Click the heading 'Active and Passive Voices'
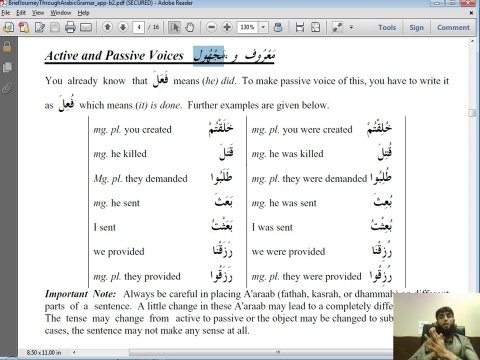Image resolution: width=480 pixels, height=360 pixels. click(x=114, y=56)
